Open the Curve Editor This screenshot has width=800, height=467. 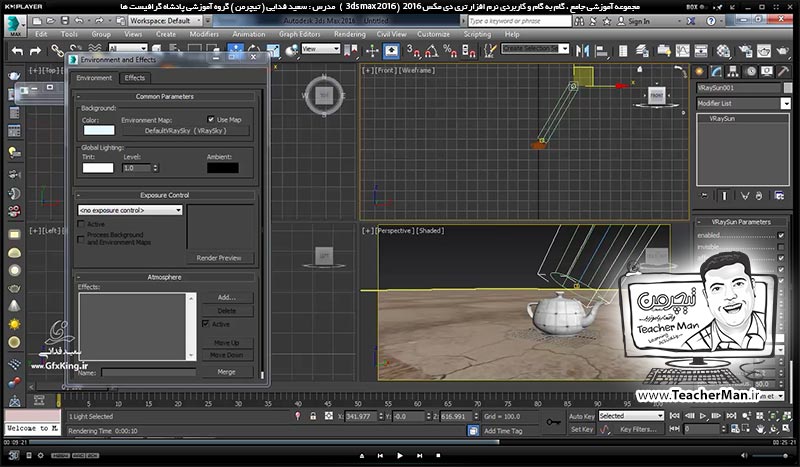tap(683, 50)
